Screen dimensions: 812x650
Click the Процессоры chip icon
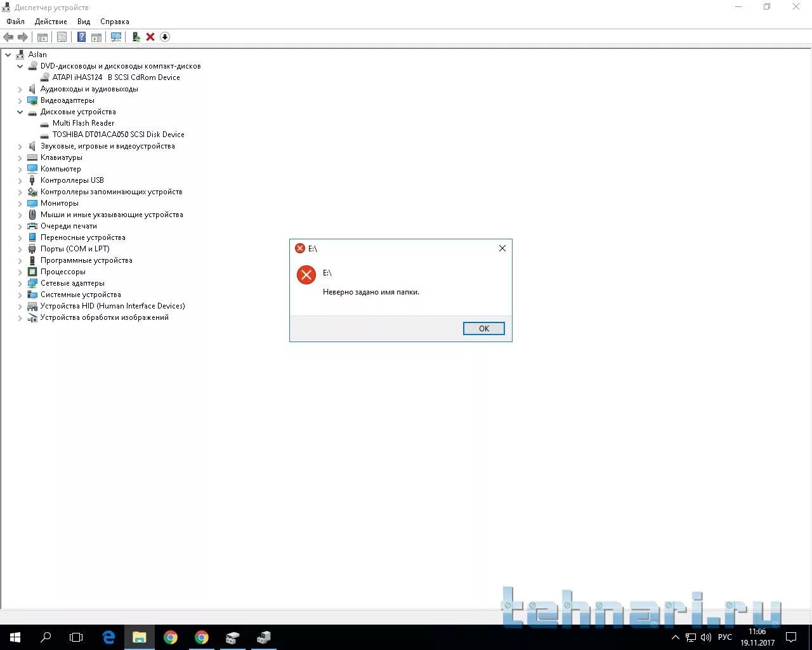[32, 272]
